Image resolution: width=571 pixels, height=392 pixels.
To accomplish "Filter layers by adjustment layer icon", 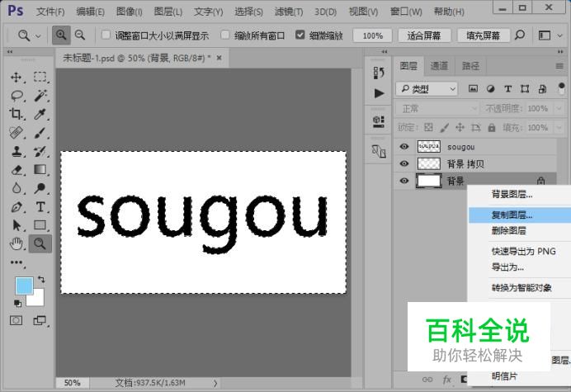I will 490,88.
